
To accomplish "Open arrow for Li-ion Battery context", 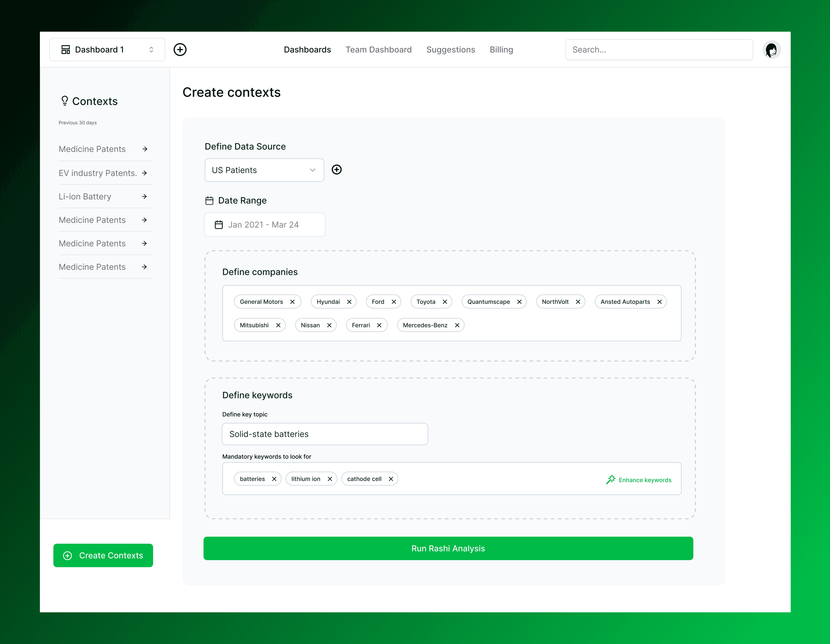I will pos(144,196).
